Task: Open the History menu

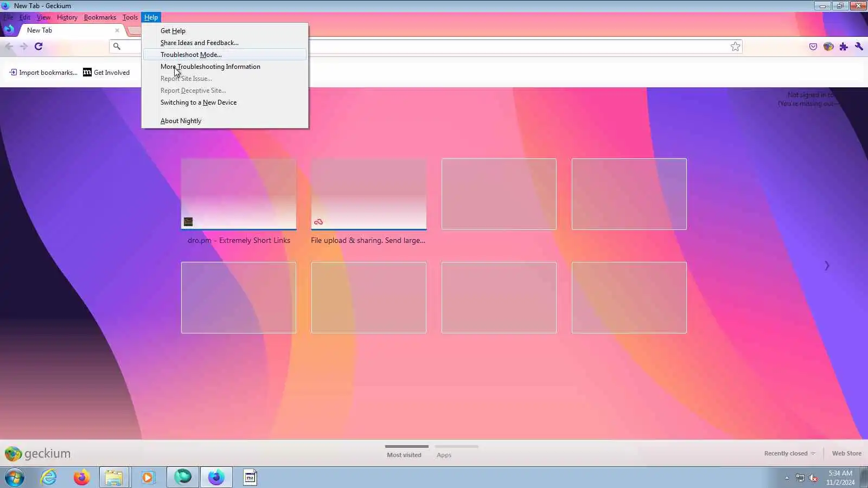Action: tap(67, 17)
